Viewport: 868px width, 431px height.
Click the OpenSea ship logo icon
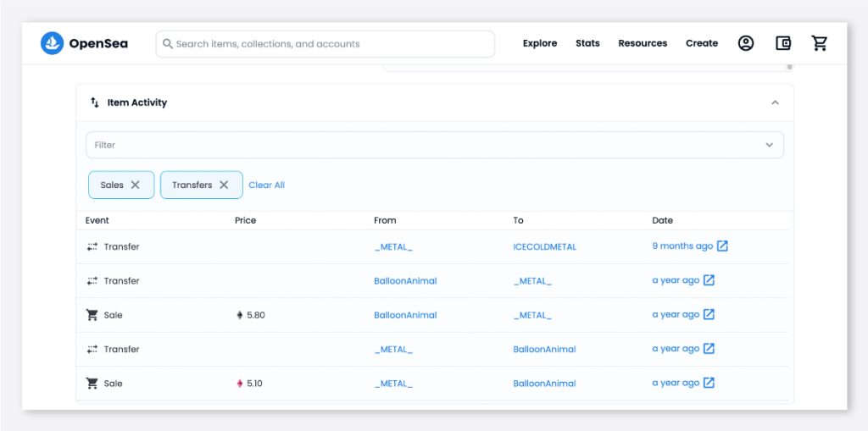[x=52, y=43]
